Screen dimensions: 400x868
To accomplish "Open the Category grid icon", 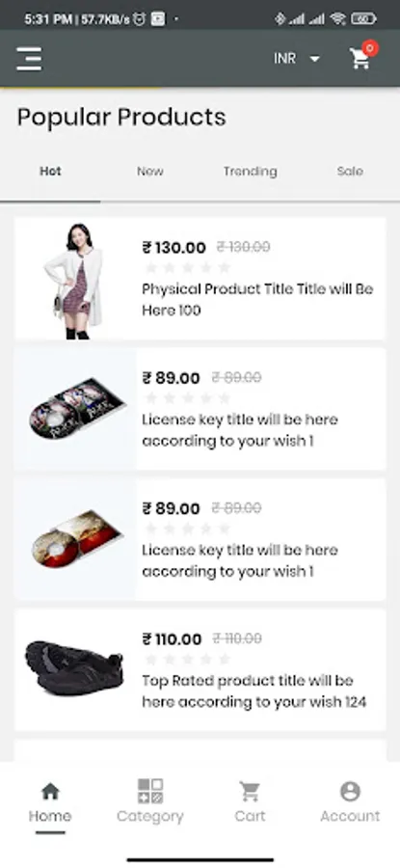I will 150,792.
